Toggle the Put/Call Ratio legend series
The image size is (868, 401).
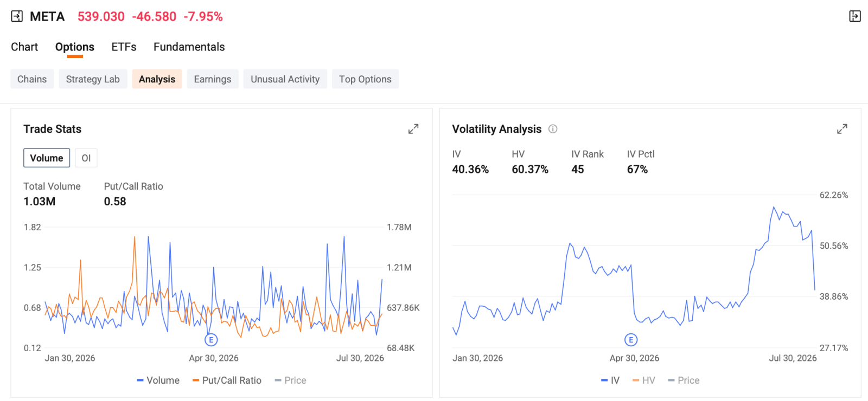(x=227, y=380)
